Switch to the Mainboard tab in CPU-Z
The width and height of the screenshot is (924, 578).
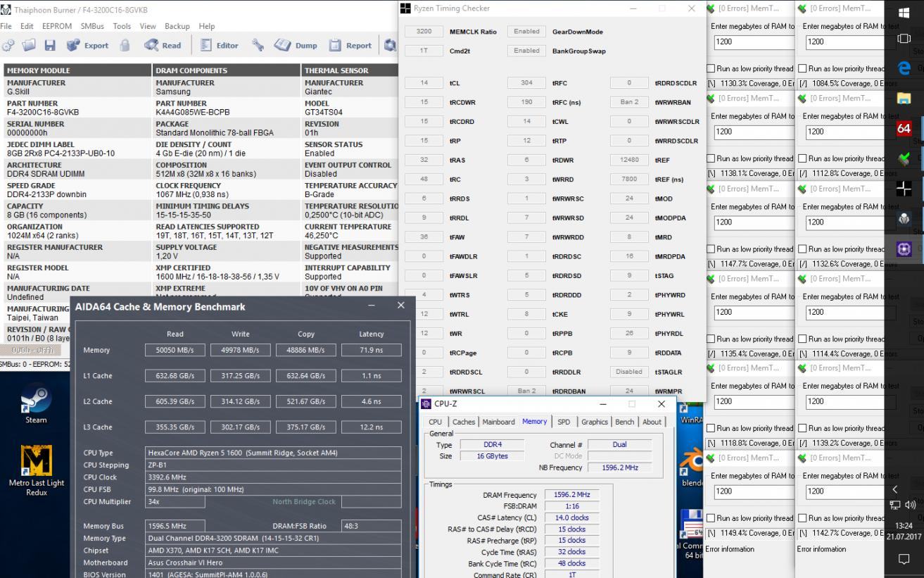[x=498, y=422]
